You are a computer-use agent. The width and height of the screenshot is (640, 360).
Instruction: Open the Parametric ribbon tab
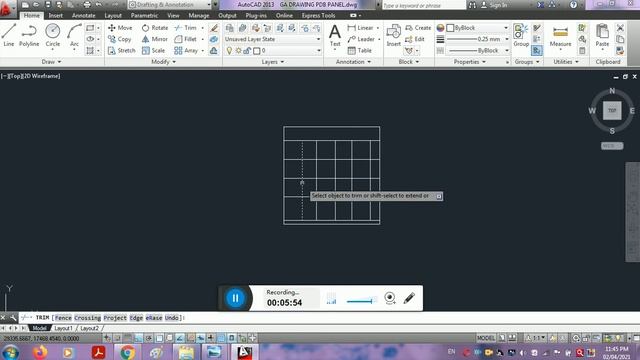tap(144, 16)
